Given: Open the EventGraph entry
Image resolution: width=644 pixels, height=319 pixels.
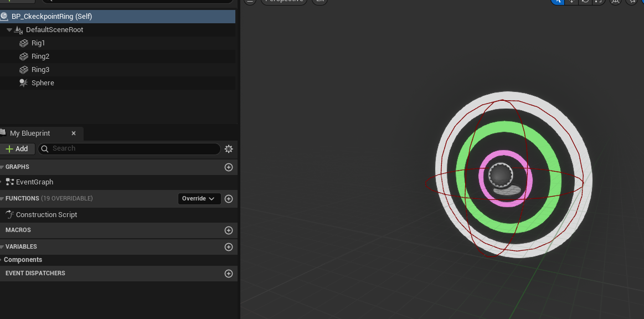Looking at the screenshot, I should 34,182.
